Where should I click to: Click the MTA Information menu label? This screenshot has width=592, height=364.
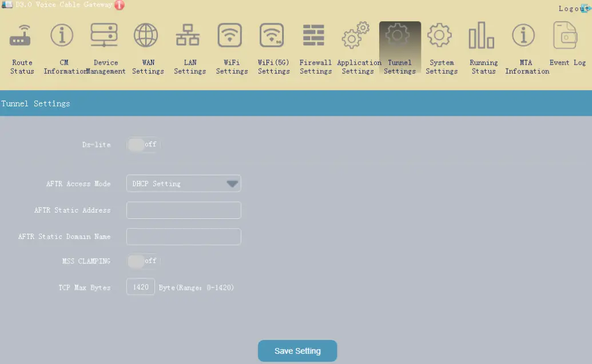527,67
